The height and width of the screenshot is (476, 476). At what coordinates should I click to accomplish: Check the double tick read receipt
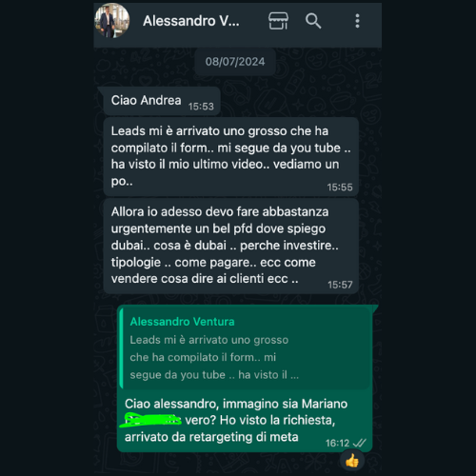(x=360, y=443)
